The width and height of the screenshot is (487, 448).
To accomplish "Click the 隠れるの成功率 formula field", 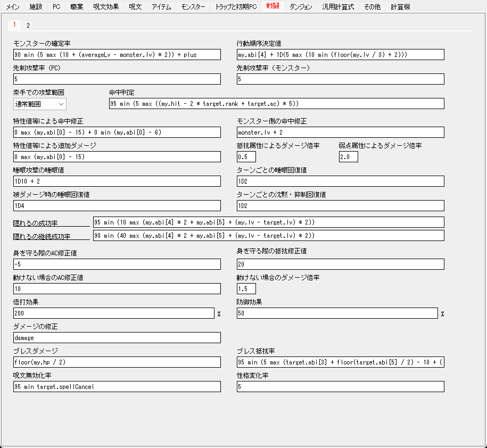I will click(269, 222).
